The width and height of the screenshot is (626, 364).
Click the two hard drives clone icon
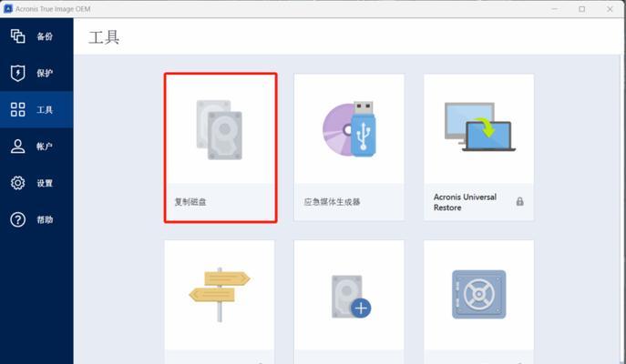pyautogui.click(x=220, y=129)
